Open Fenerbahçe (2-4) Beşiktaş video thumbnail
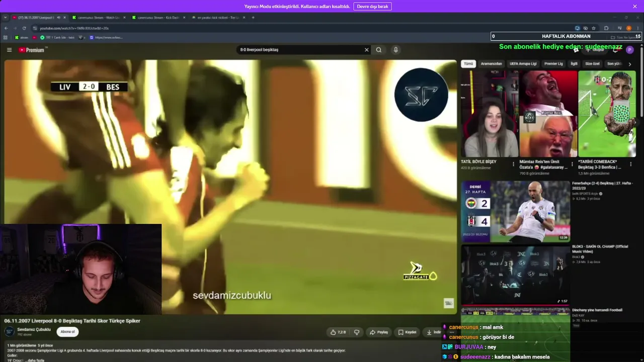Viewport: 644px width, 362px height. (x=516, y=211)
